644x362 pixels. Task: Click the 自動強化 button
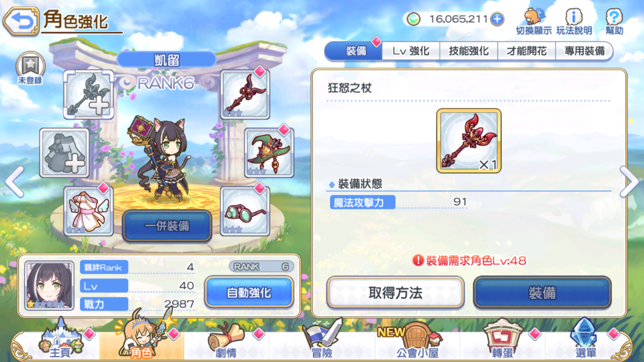coord(249,292)
